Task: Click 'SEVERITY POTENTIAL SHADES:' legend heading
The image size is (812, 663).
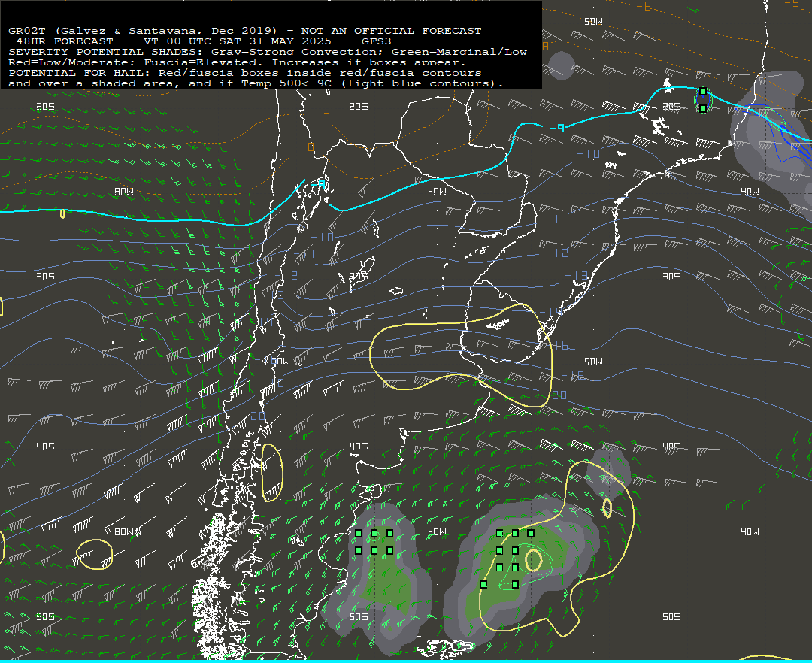Action: click(106, 52)
